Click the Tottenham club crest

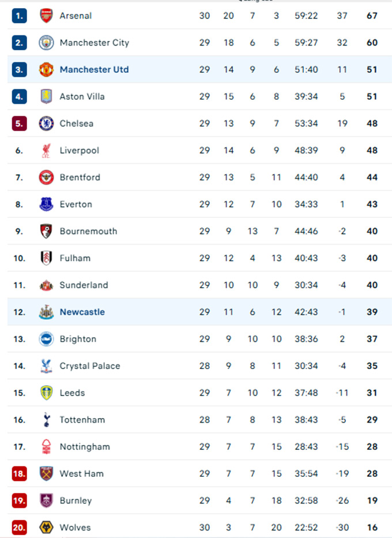pos(46,420)
